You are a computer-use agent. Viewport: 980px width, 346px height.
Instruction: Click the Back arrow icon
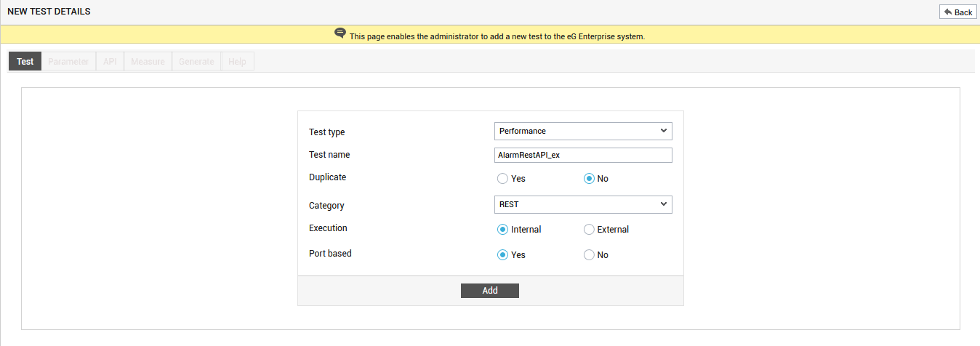pos(947,12)
